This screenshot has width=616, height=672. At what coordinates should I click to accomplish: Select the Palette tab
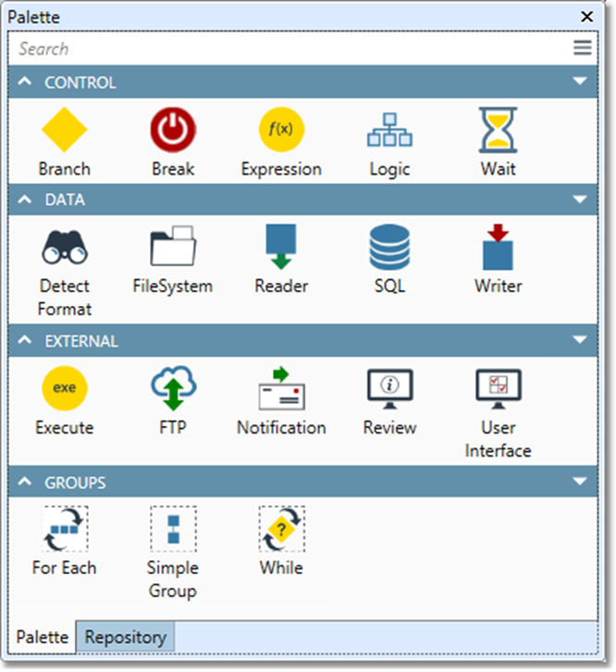click(43, 637)
